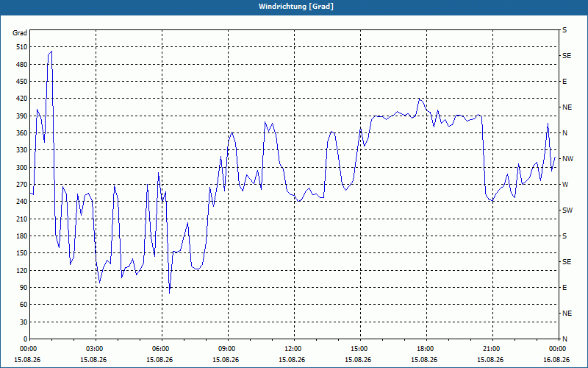Select the "Grad" axis unit label

click(x=20, y=33)
